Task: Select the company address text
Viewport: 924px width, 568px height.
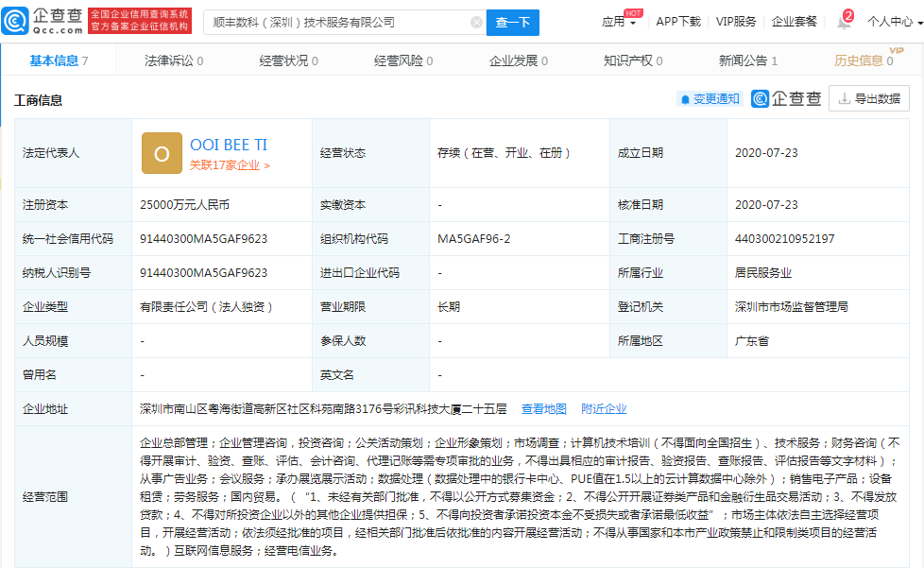Action: coord(323,409)
